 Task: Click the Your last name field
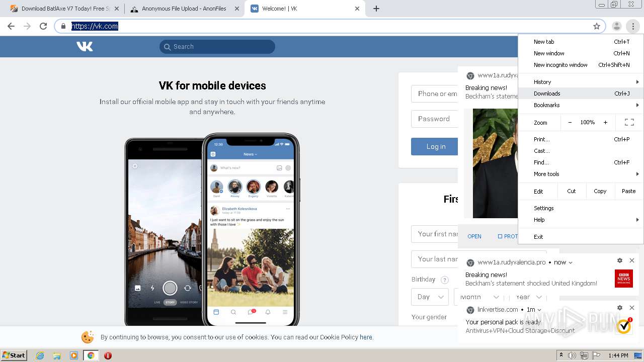coord(435,259)
